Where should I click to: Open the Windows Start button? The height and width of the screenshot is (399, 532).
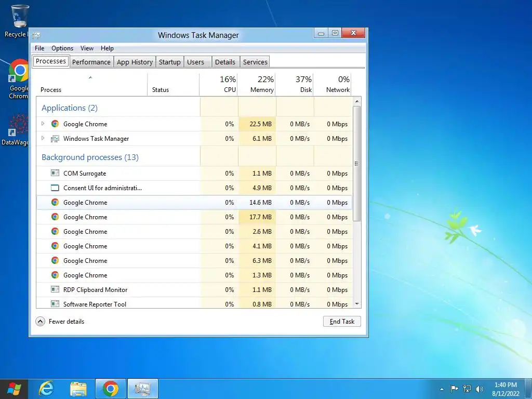coord(14,389)
